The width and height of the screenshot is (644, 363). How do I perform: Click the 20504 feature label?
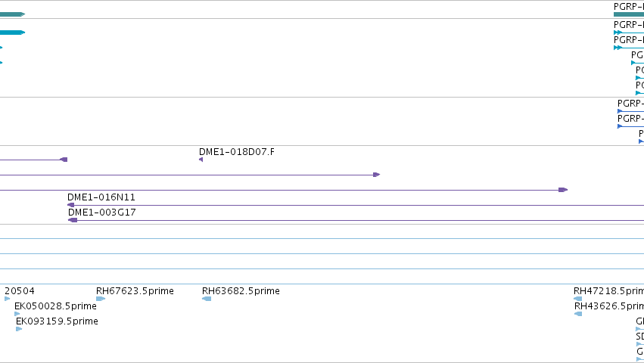(x=20, y=291)
